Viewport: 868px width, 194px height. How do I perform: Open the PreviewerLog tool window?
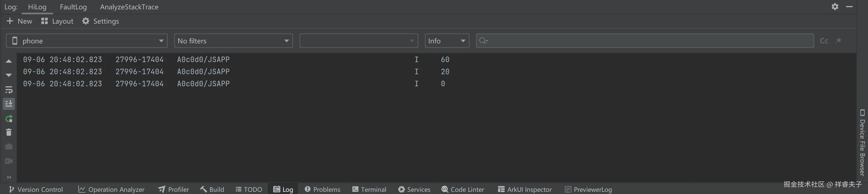point(588,189)
